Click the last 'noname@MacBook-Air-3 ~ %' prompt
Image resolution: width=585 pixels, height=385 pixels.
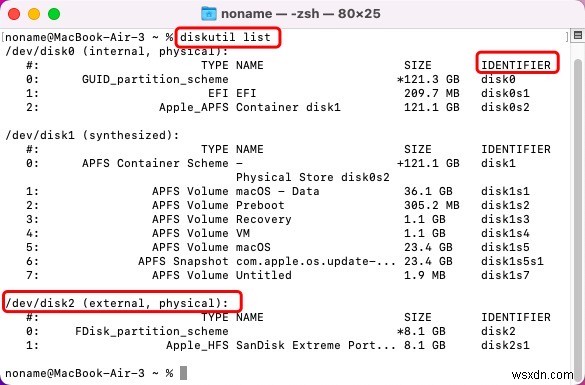pyautogui.click(x=89, y=373)
